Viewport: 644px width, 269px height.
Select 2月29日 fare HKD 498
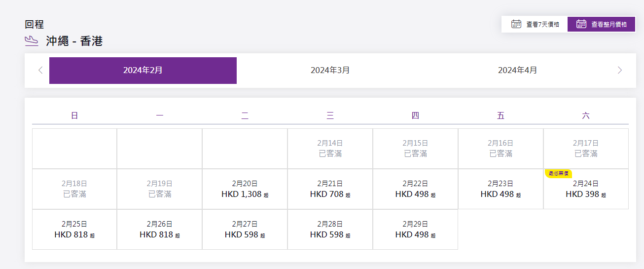(415, 230)
